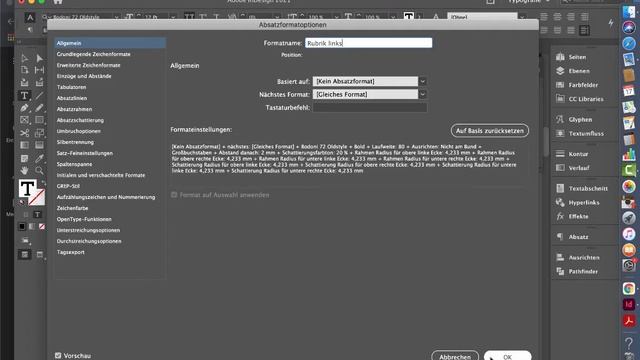
Task: Click the Abbrechen button
Action: click(x=455, y=356)
